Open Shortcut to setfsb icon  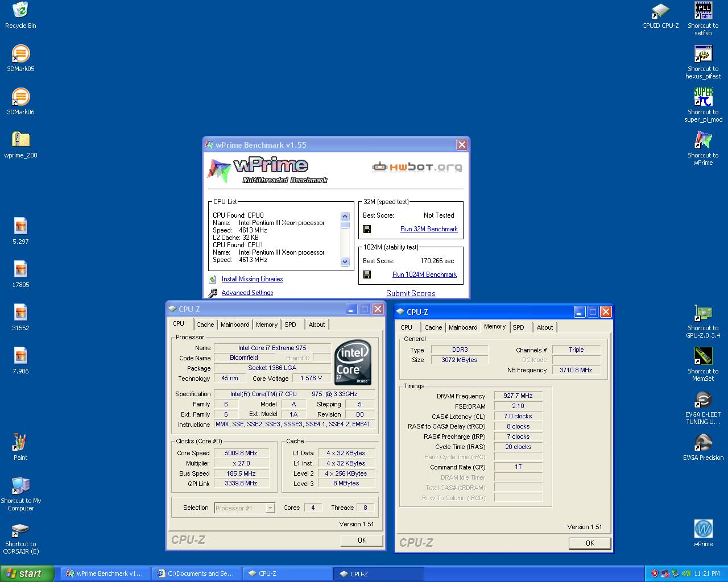point(703,19)
